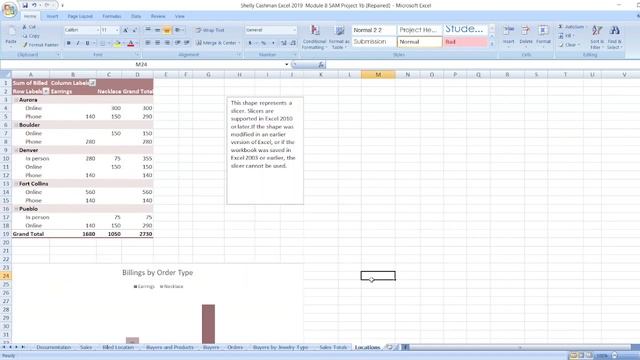This screenshot has width=640, height=360.
Task: Apply the Submission cell style
Action: pyautogui.click(x=374, y=42)
